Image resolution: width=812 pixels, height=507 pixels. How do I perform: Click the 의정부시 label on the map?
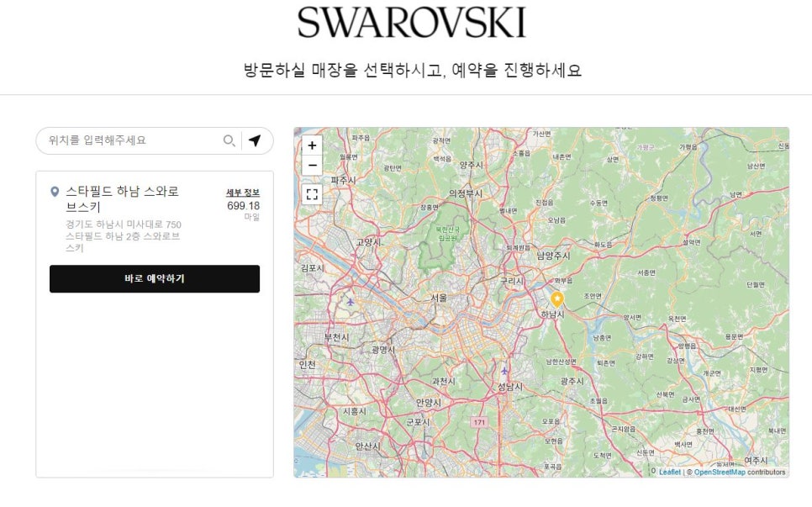tap(466, 193)
